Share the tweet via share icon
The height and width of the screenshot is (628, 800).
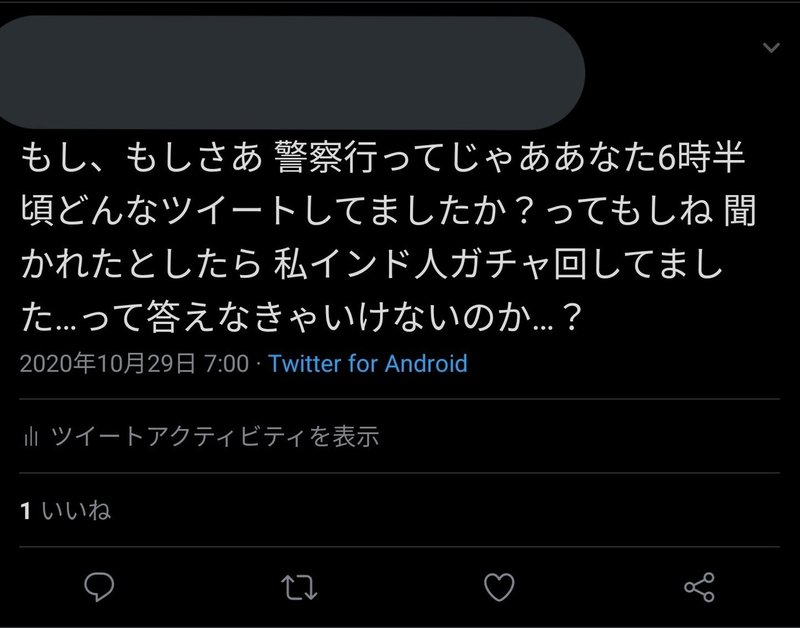click(699, 587)
